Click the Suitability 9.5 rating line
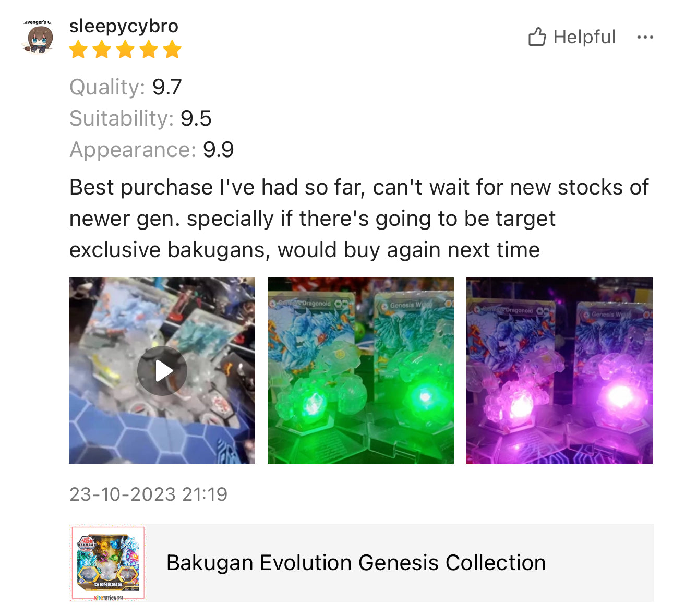The width and height of the screenshot is (673, 616). click(140, 118)
